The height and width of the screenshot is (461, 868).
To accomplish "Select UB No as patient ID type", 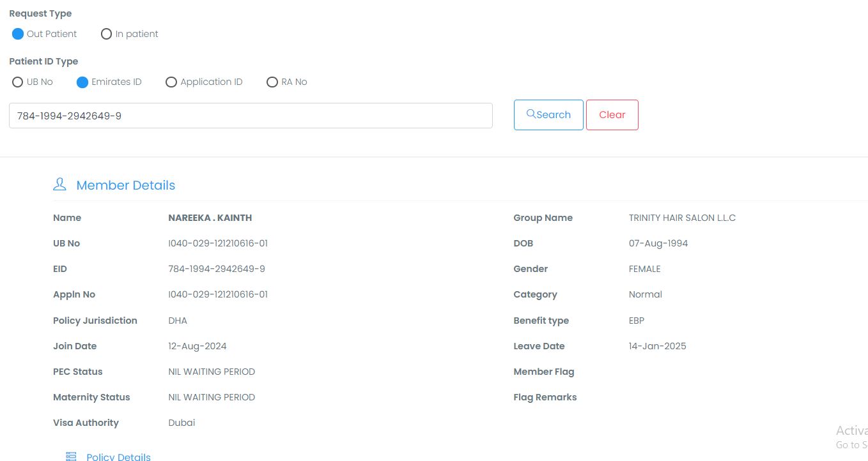I will coord(18,82).
